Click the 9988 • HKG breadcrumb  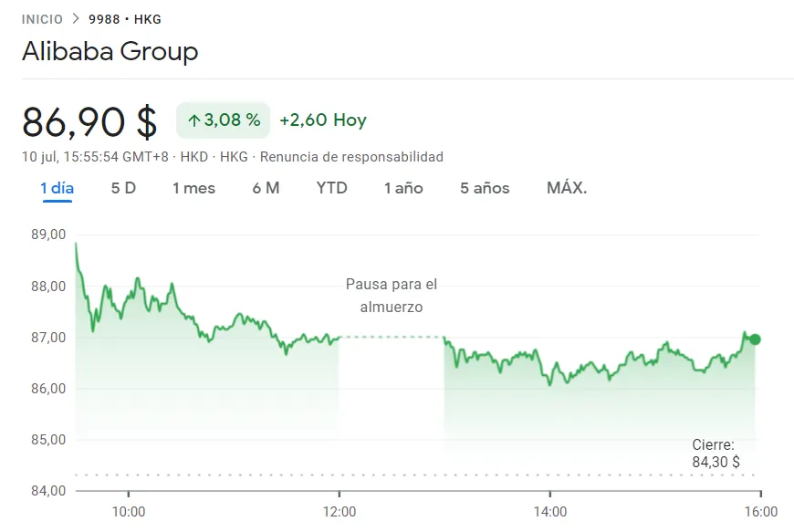[x=125, y=19]
